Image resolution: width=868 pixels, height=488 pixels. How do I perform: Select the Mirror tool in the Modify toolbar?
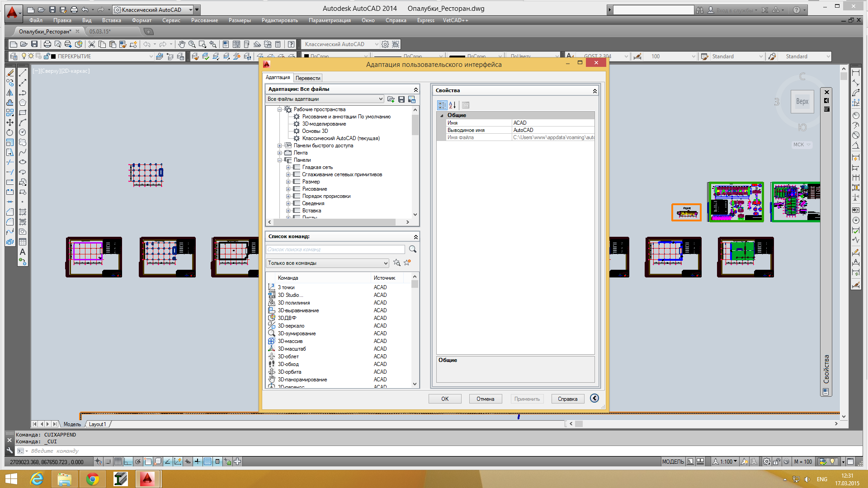coord(10,93)
